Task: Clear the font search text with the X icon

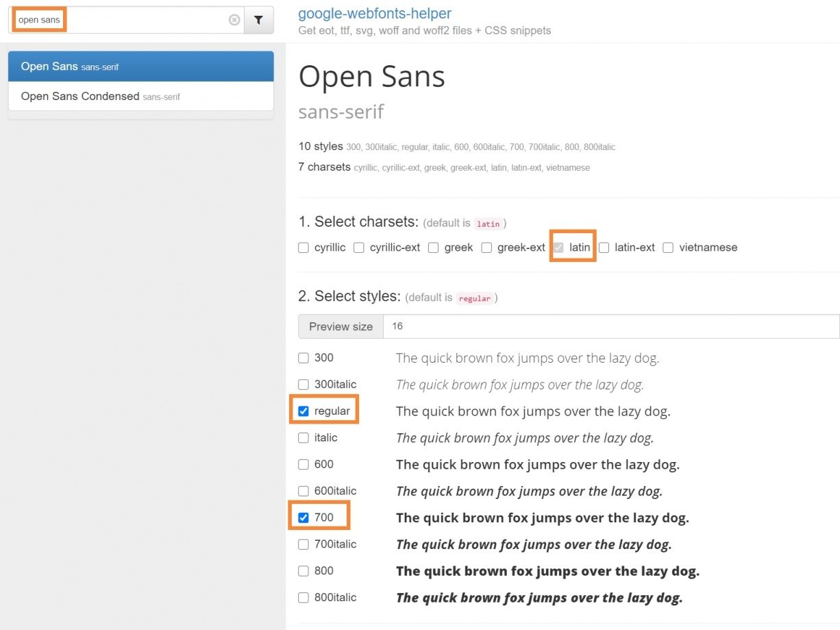Action: [x=234, y=20]
